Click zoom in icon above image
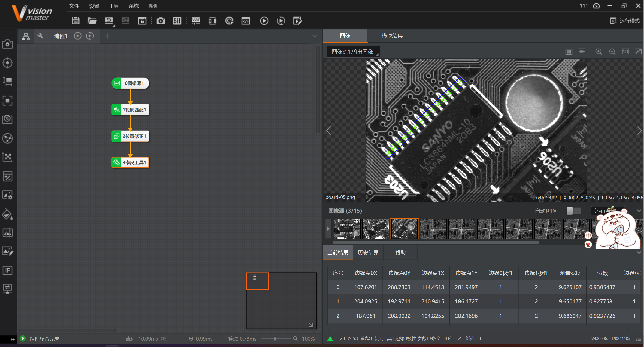The height and width of the screenshot is (347, 644). pos(599,52)
